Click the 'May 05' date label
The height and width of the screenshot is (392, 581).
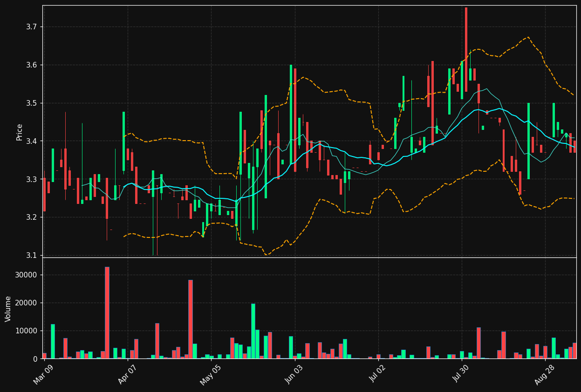coord(210,375)
